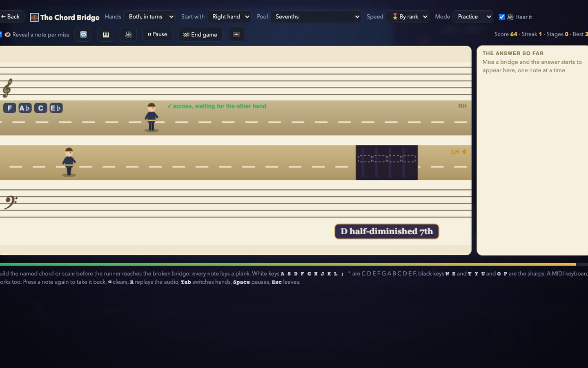Open the Hands dropdown
588x368 pixels.
[149, 17]
